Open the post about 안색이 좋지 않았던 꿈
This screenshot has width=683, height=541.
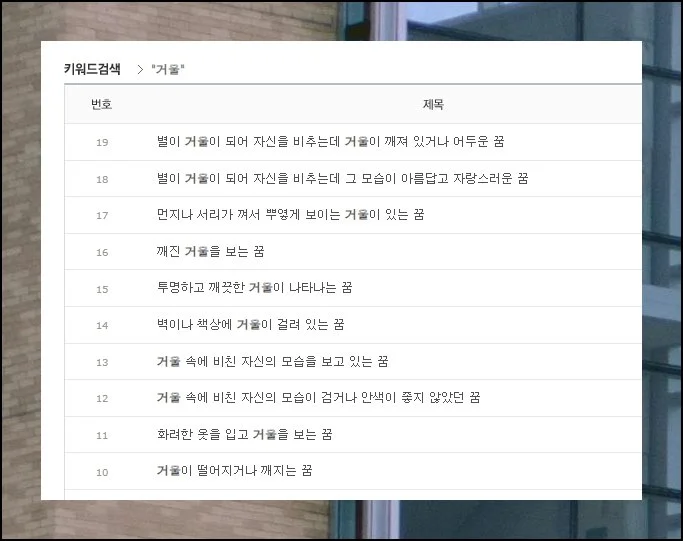[x=318, y=398]
